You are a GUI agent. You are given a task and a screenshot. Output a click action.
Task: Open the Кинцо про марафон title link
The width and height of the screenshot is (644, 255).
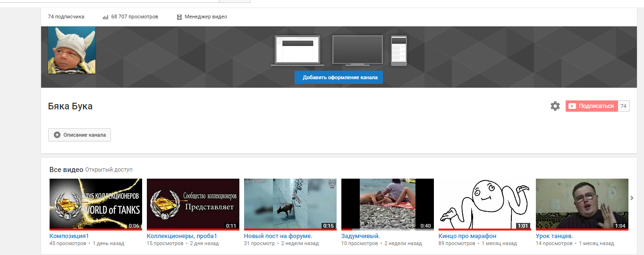pyautogui.click(x=467, y=236)
